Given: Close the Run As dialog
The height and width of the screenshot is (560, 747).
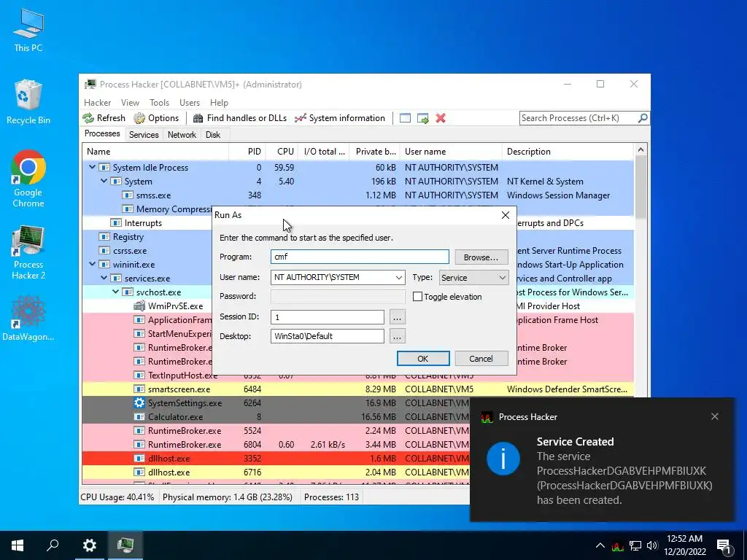Looking at the screenshot, I should (506, 215).
